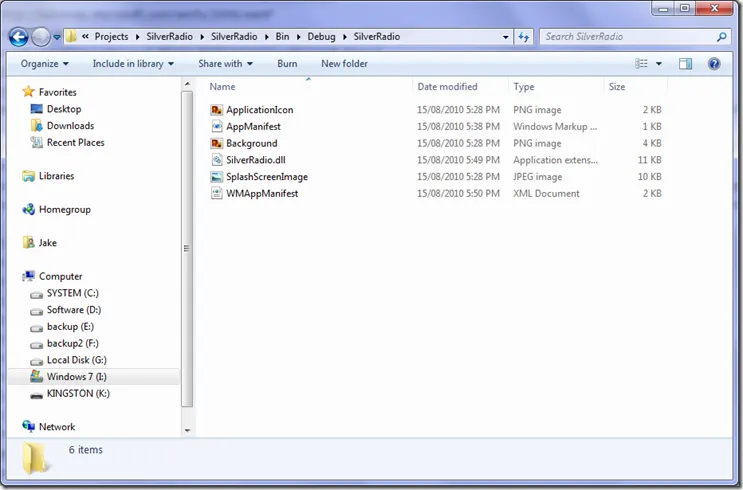Screen dimensions: 743x490
Task: Open Recent Places in Favorites
Action: point(75,143)
